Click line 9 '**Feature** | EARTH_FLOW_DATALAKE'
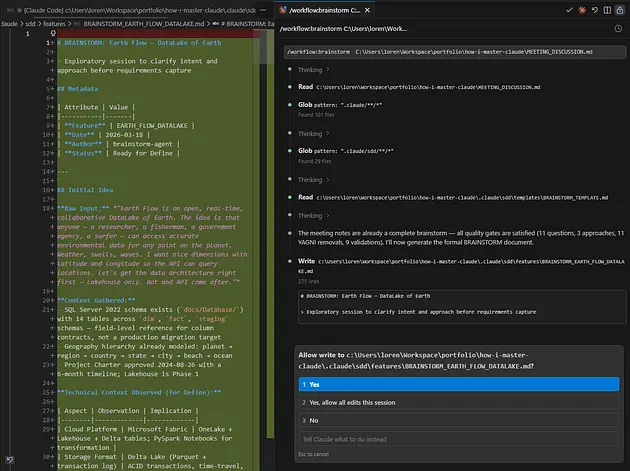 (126, 126)
